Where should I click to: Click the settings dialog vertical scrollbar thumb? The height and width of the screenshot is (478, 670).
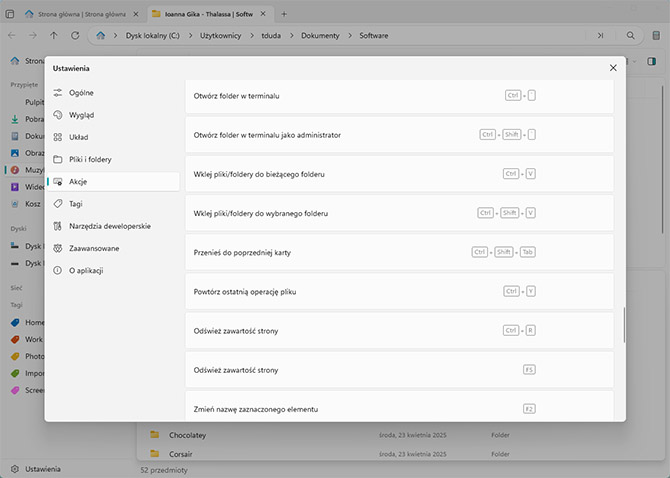point(624,325)
